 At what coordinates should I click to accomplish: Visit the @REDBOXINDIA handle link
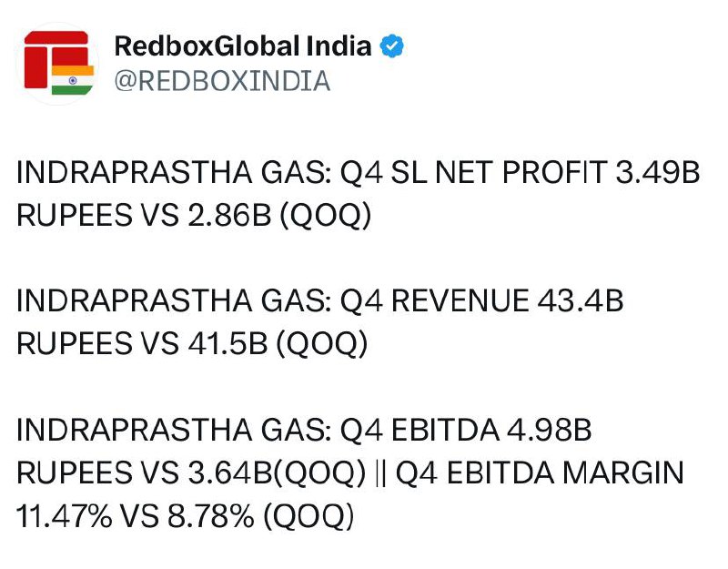click(222, 81)
